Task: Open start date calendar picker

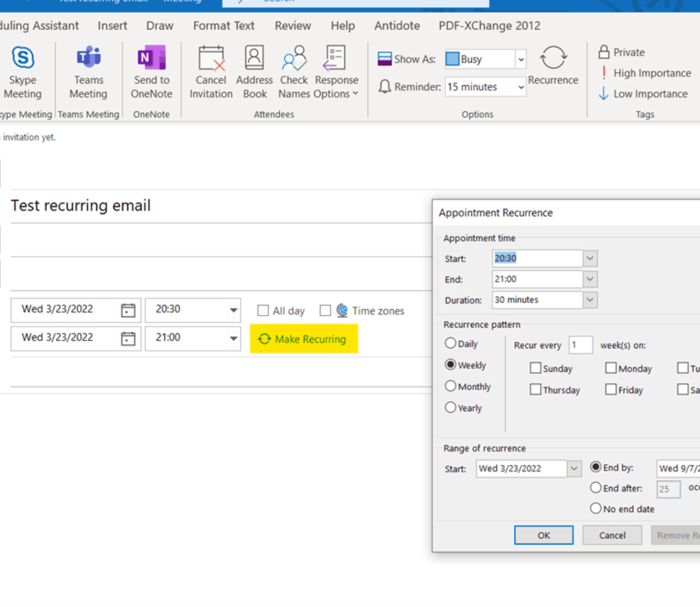Action: click(128, 310)
